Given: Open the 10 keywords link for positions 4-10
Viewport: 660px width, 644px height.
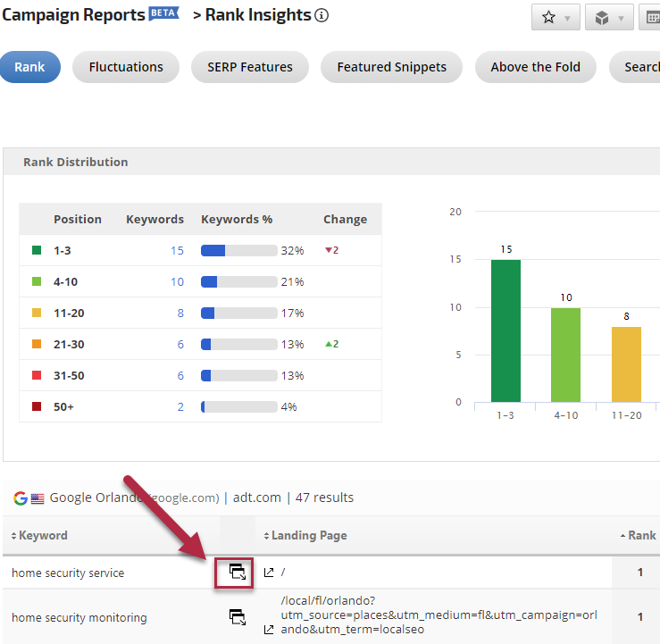Looking at the screenshot, I should click(177, 281).
